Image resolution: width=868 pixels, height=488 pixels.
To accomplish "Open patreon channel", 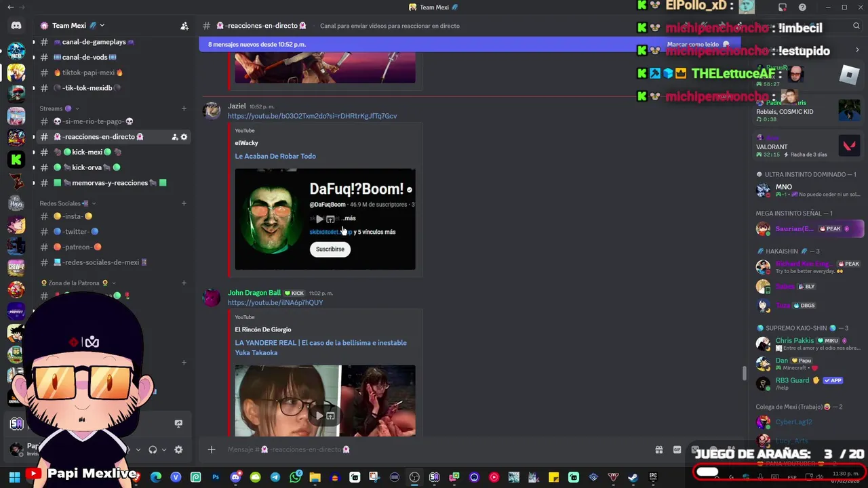I will [113, 247].
